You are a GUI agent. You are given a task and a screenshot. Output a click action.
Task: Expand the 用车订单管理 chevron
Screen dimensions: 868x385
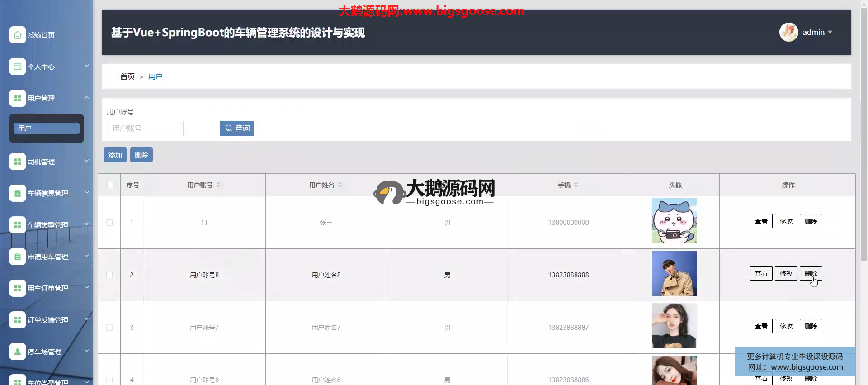click(86, 288)
